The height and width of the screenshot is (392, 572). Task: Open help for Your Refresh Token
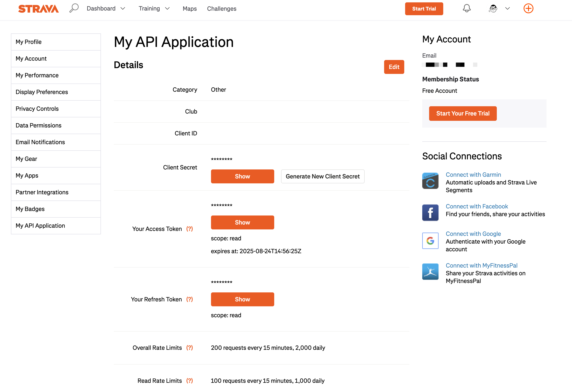[190, 299]
